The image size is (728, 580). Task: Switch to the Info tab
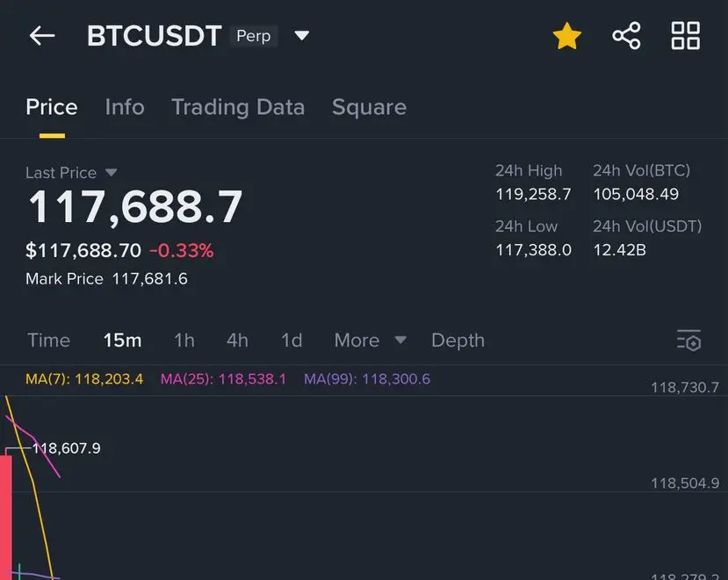pyautogui.click(x=125, y=107)
